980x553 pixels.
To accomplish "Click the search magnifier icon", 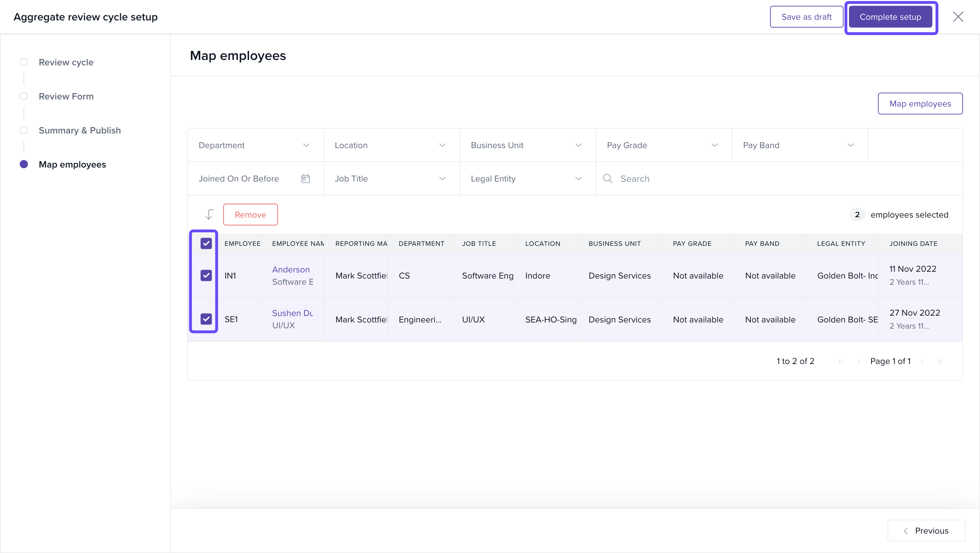I will click(x=607, y=178).
